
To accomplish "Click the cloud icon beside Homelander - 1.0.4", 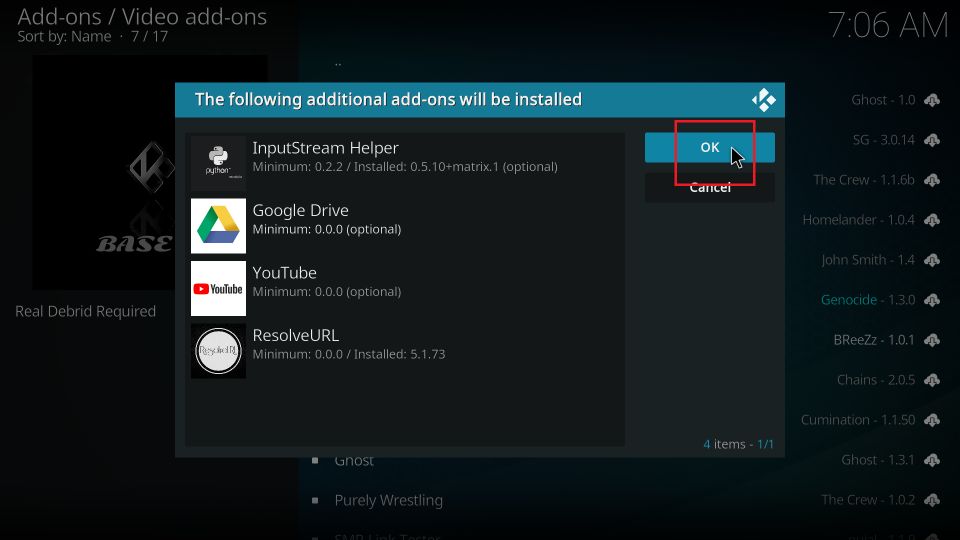I will click(932, 220).
